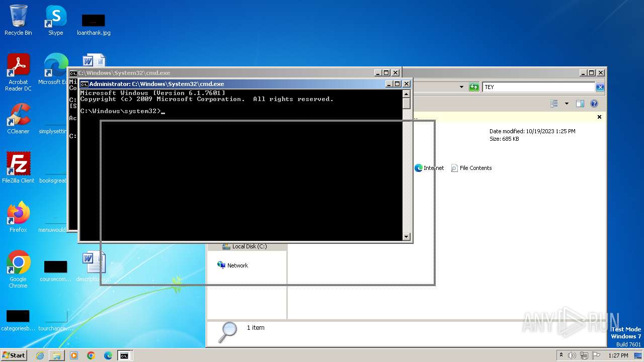
Task: Click the scroll down arrow in Administrator cmd
Action: tap(407, 236)
